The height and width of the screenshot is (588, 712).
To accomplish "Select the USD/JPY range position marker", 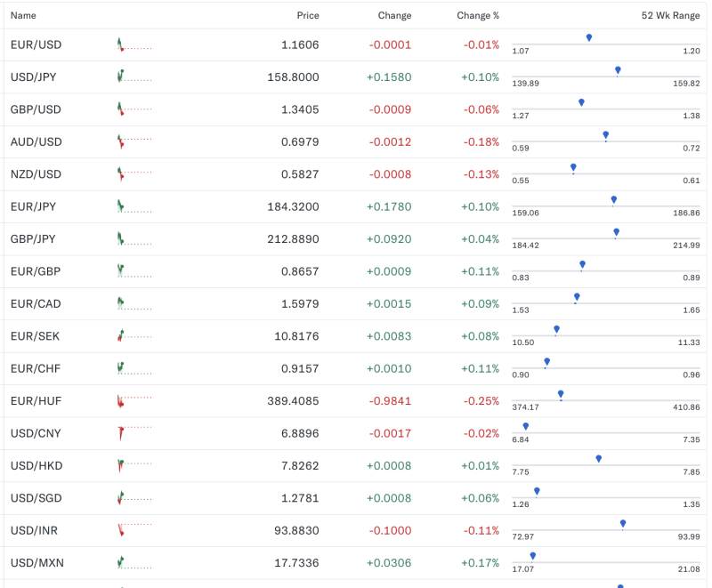I will pyautogui.click(x=617, y=68).
